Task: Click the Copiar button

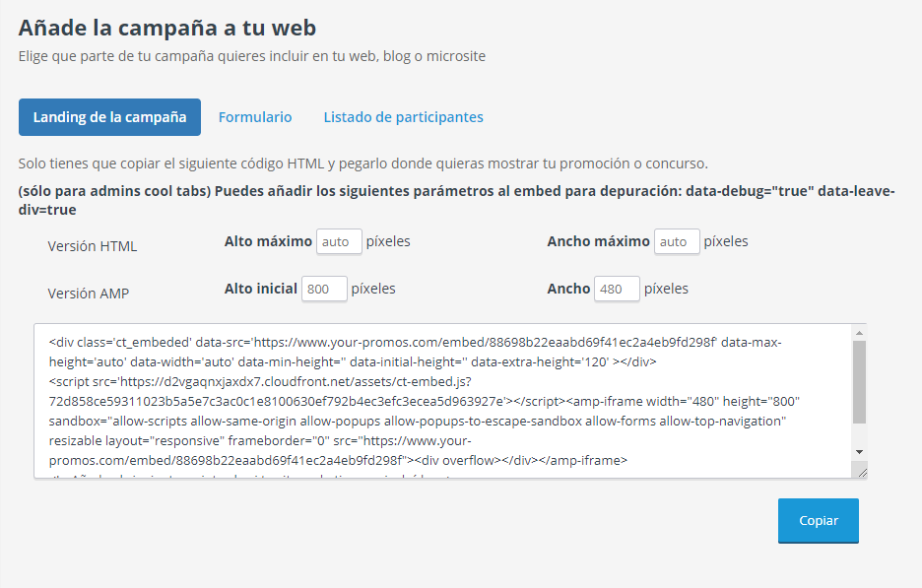Action: click(x=818, y=520)
